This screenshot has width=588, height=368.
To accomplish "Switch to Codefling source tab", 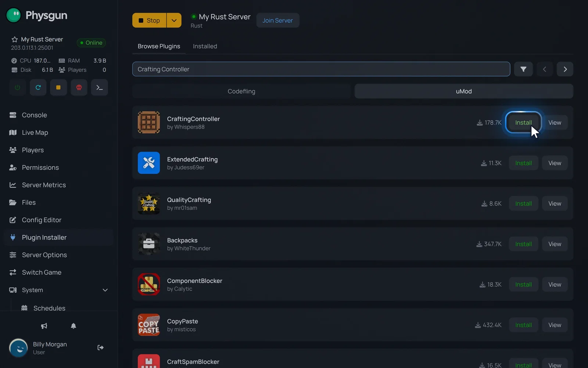I will (x=241, y=91).
